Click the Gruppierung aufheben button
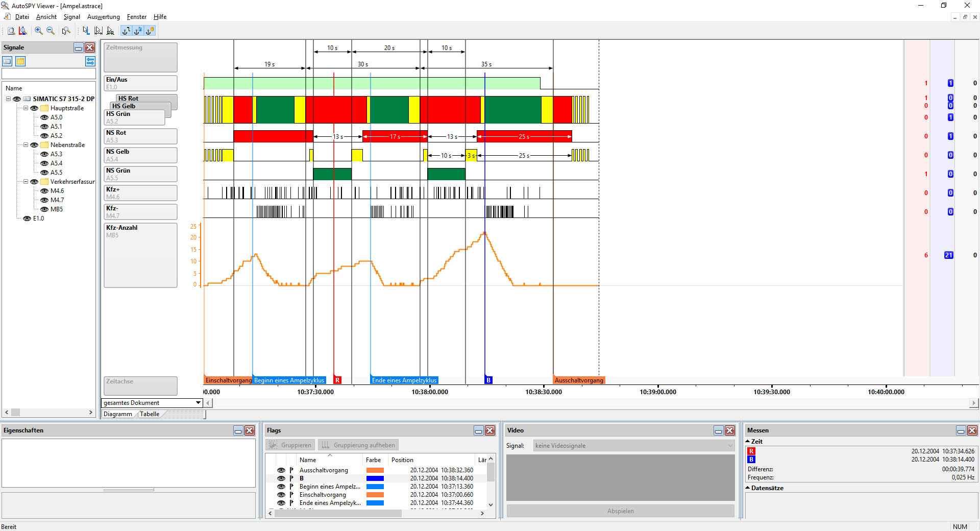This screenshot has height=531, width=980. 358,445
